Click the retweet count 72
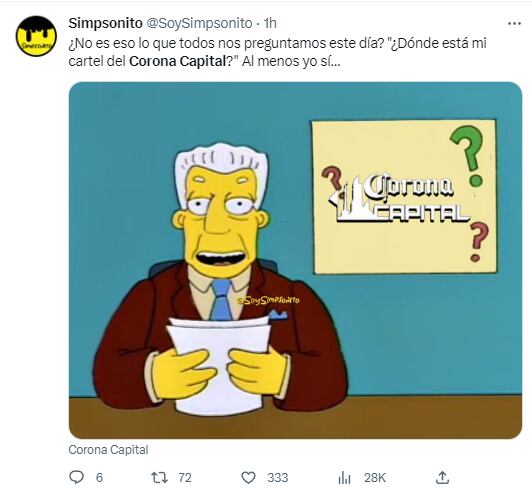Viewport: 532px width, 489px height. [185, 478]
